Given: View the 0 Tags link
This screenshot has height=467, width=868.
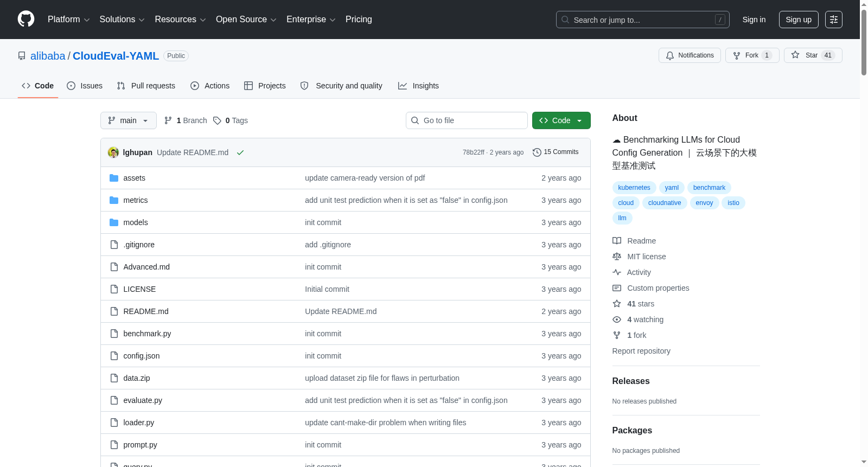Looking at the screenshot, I should point(231,120).
